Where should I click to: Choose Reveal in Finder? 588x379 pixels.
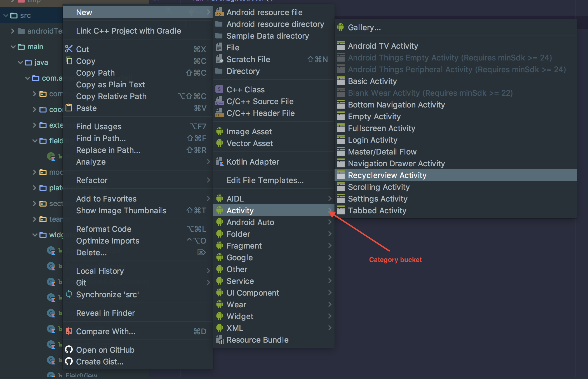138,313
